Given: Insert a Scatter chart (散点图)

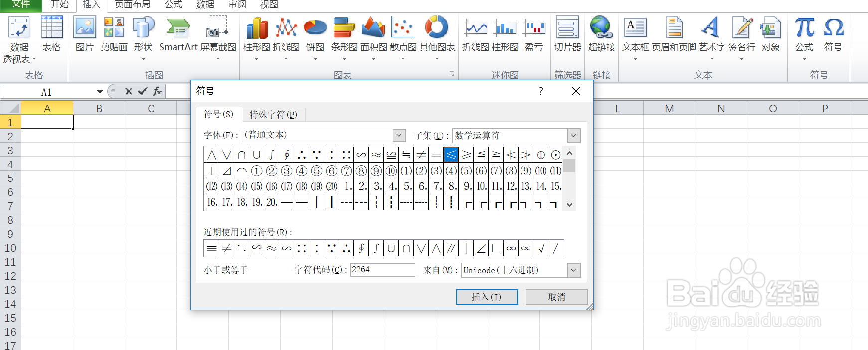Looking at the screenshot, I should [x=403, y=39].
